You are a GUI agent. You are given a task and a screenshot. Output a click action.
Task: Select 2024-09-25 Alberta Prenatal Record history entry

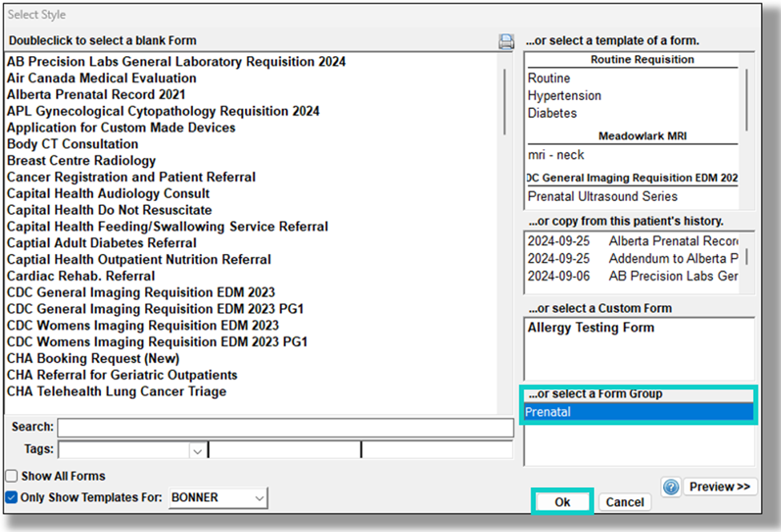point(633,241)
